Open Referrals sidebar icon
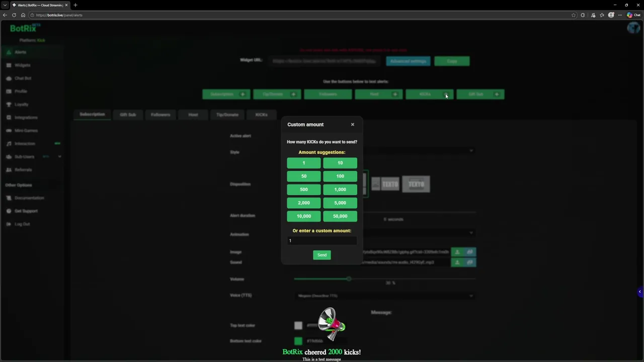The height and width of the screenshot is (362, 644). [9, 170]
